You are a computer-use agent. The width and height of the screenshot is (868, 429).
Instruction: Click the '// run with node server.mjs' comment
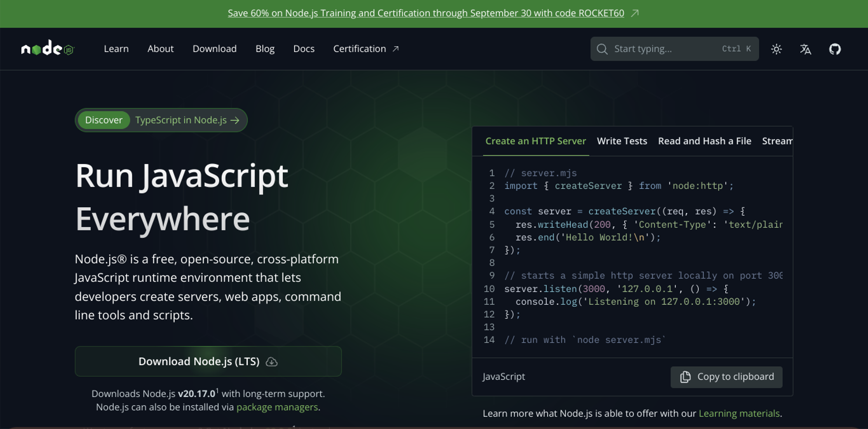(x=585, y=340)
